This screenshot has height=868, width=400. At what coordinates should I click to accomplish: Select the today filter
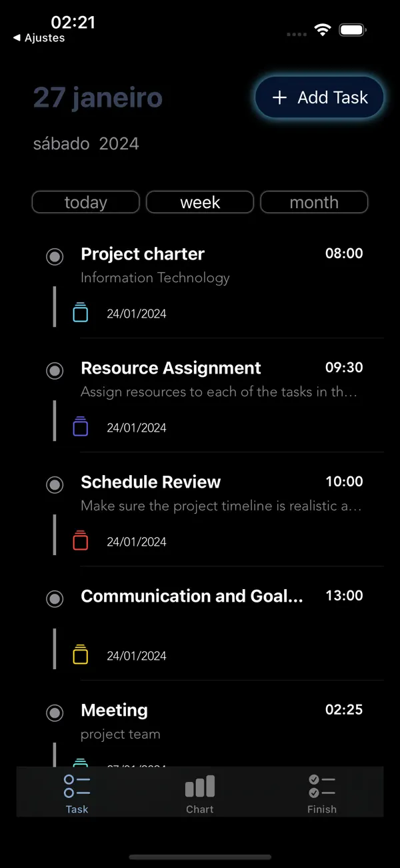point(85,202)
